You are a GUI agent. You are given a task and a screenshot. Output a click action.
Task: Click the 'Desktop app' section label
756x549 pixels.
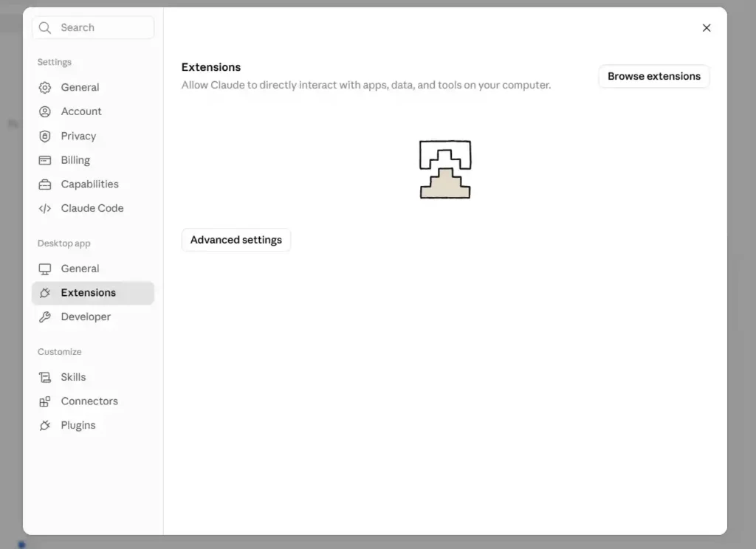pyautogui.click(x=63, y=244)
